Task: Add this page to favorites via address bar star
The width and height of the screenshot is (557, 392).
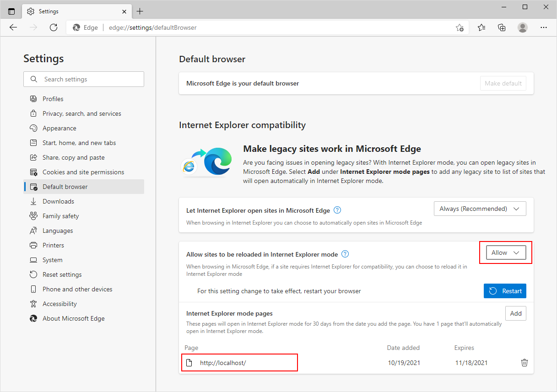Action: (x=460, y=27)
